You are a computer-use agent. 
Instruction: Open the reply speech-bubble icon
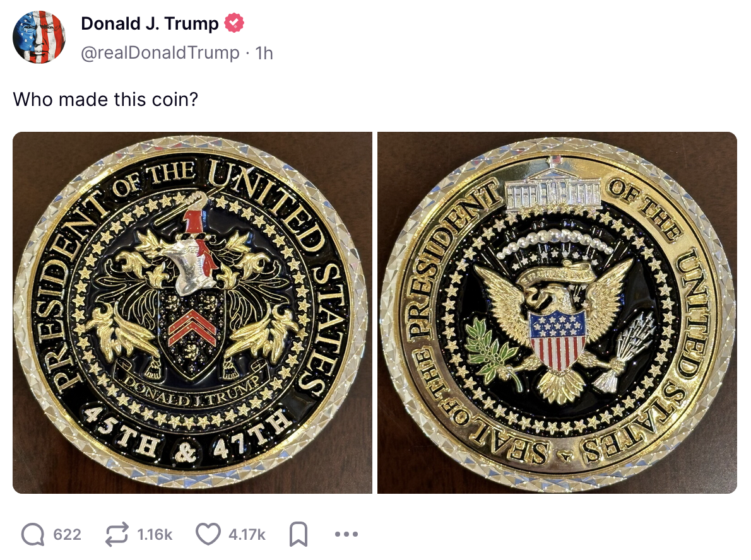click(33, 534)
